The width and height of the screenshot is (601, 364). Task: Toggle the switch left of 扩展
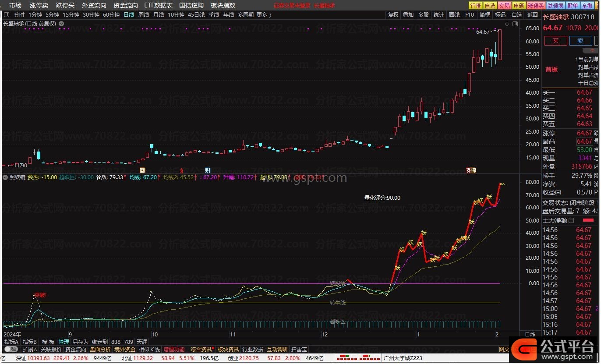[11, 350]
